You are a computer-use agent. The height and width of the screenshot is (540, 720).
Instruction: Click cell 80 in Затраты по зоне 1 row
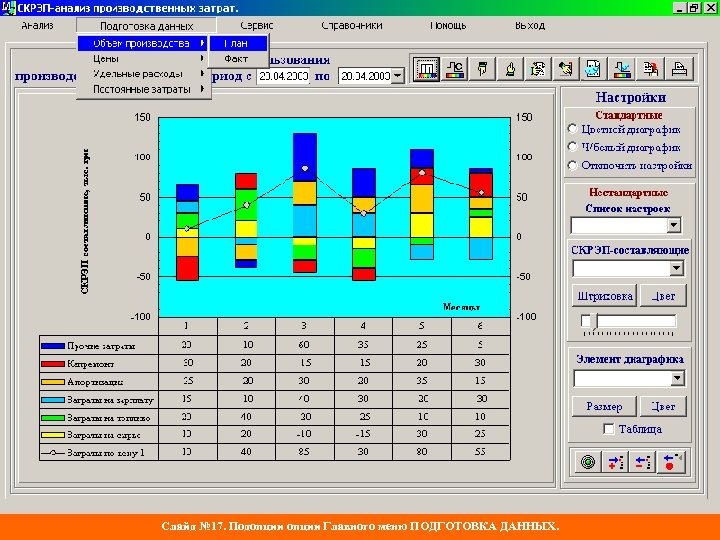(x=422, y=452)
